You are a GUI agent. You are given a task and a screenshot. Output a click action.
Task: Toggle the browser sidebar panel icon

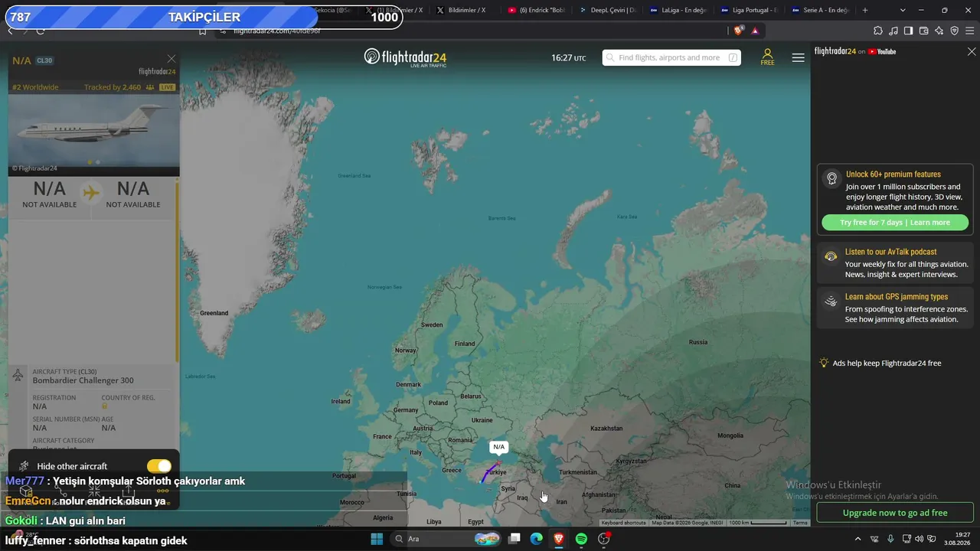pos(909,31)
